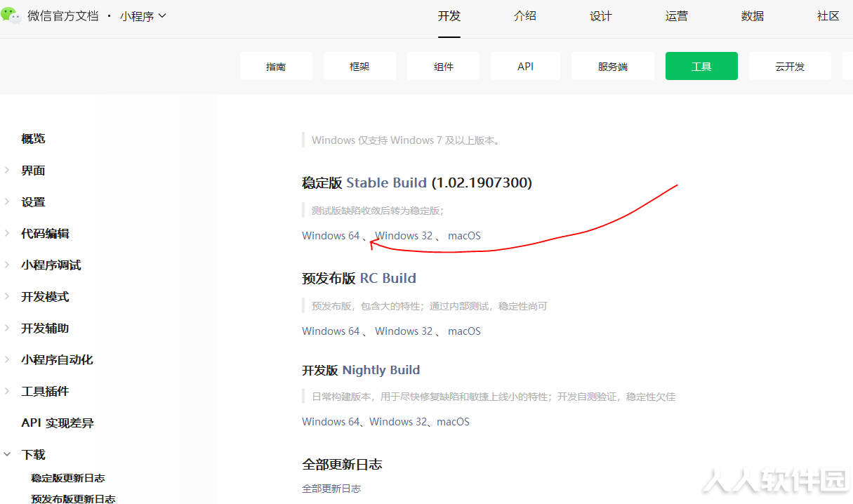The width and height of the screenshot is (853, 504).
Task: Open API 实现差异 sidebar item
Action: click(x=58, y=423)
